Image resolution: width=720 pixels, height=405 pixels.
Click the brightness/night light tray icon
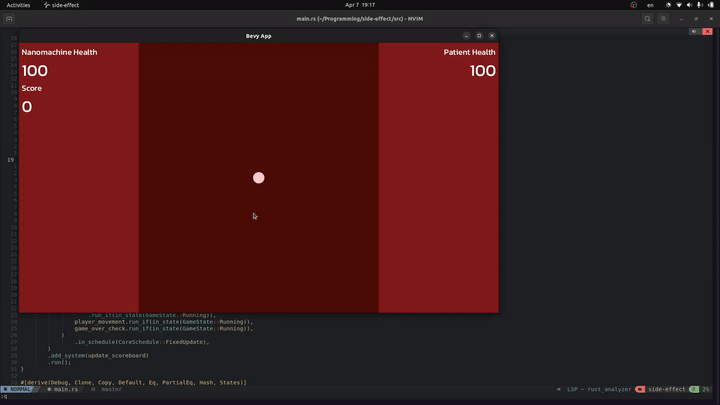point(668,5)
